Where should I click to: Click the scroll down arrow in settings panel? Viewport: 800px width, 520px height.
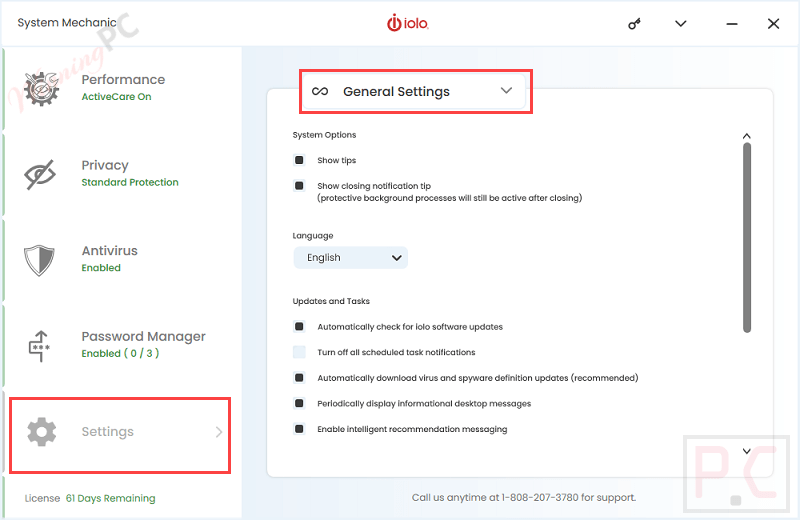pyautogui.click(x=746, y=451)
